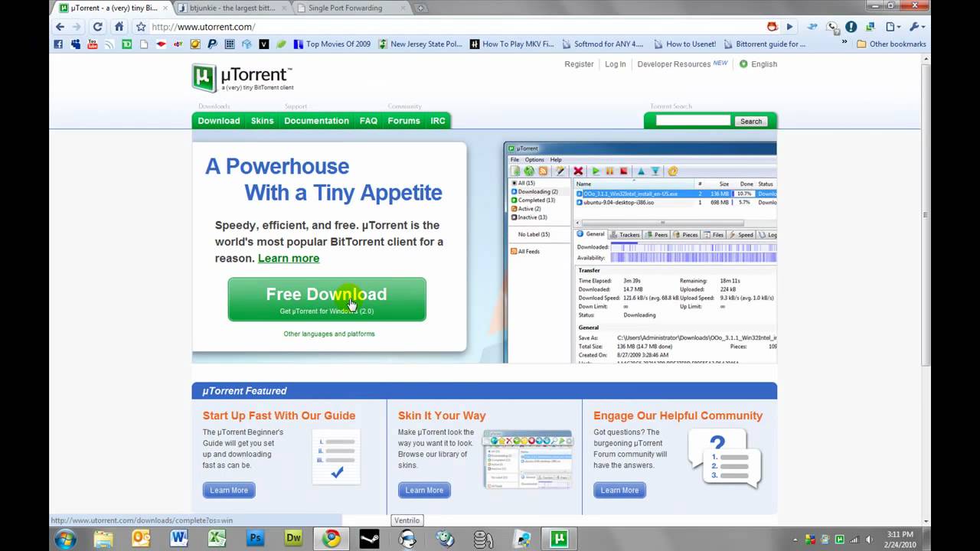Open the How to Usenet! bookmark

[x=685, y=44]
